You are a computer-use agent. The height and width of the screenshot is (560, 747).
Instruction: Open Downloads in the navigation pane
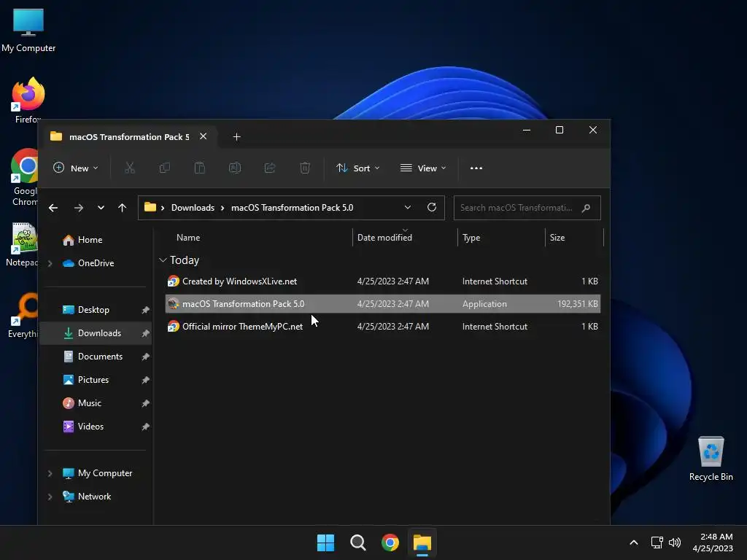pyautogui.click(x=96, y=333)
